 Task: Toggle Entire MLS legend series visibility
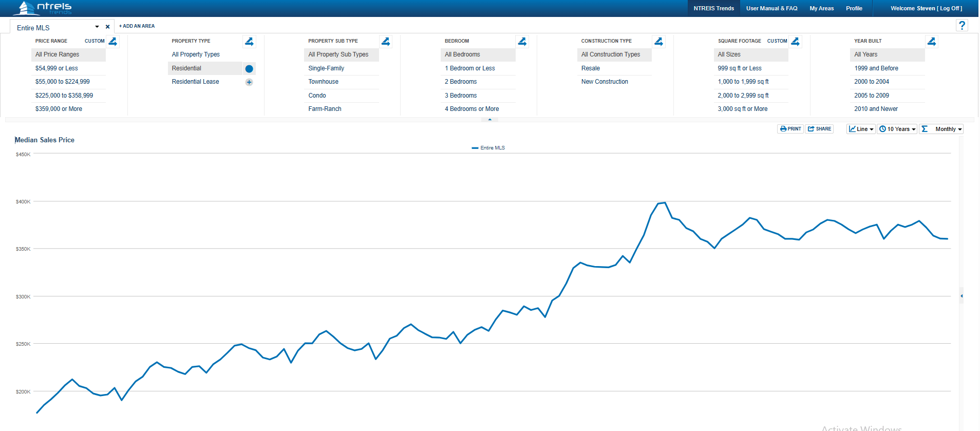tap(488, 148)
